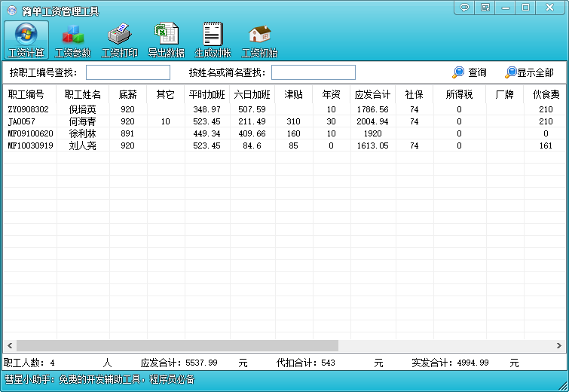Click 应发合计 value 1786.56
The image size is (569, 392).
[x=373, y=109]
